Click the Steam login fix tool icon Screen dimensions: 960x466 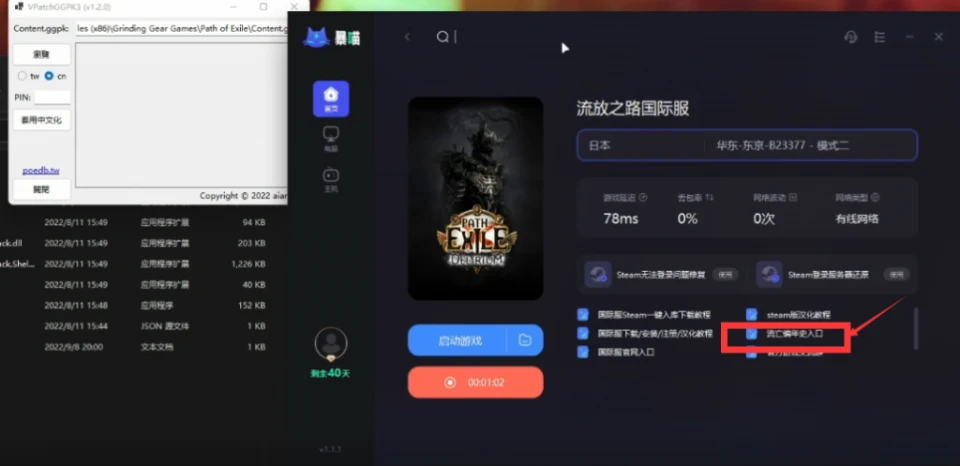598,274
